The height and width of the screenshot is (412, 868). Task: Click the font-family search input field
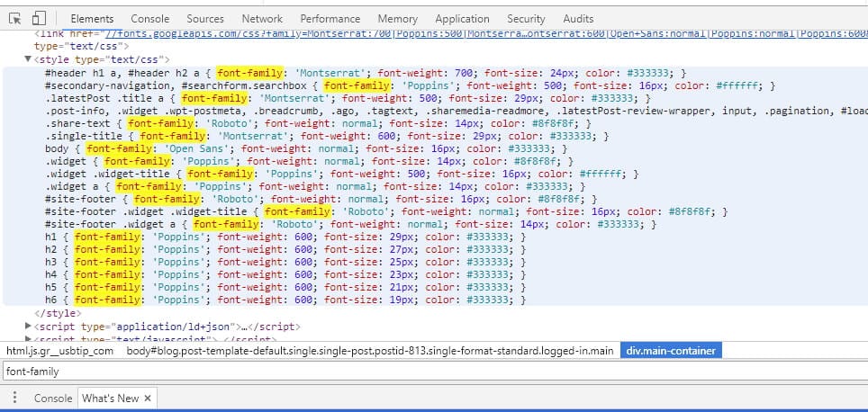tap(434, 372)
